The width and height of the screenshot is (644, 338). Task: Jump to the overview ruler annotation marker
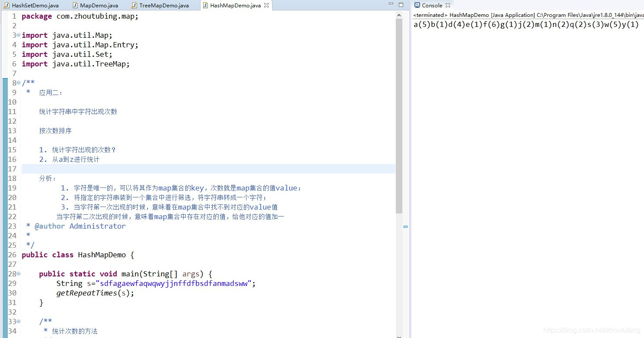tap(405, 226)
